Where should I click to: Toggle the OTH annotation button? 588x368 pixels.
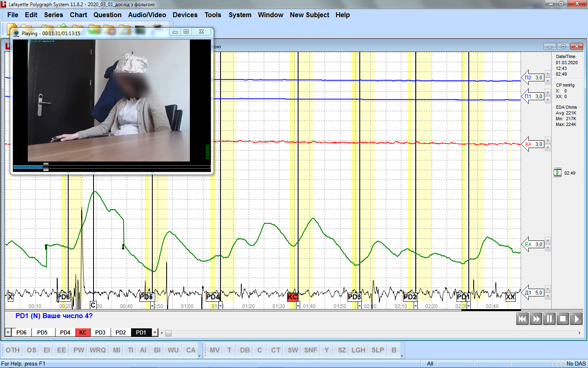pyautogui.click(x=13, y=350)
